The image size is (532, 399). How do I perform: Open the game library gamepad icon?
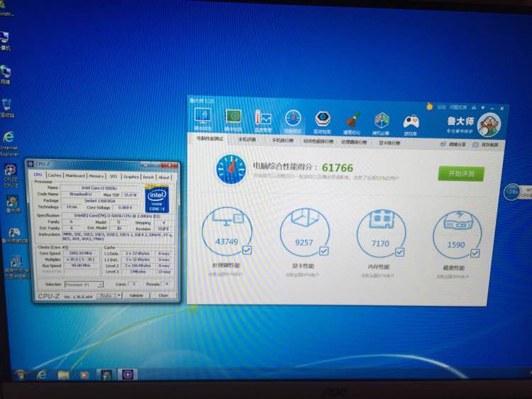[x=411, y=122]
